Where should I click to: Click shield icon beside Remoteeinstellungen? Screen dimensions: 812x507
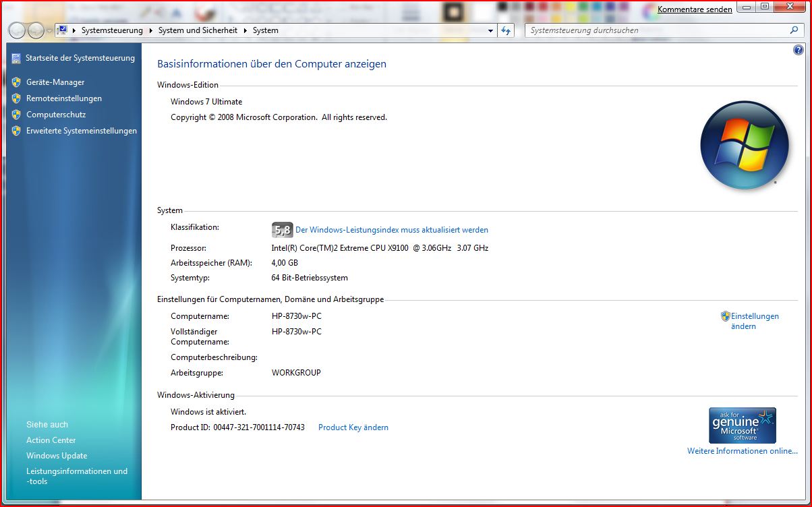click(x=16, y=98)
